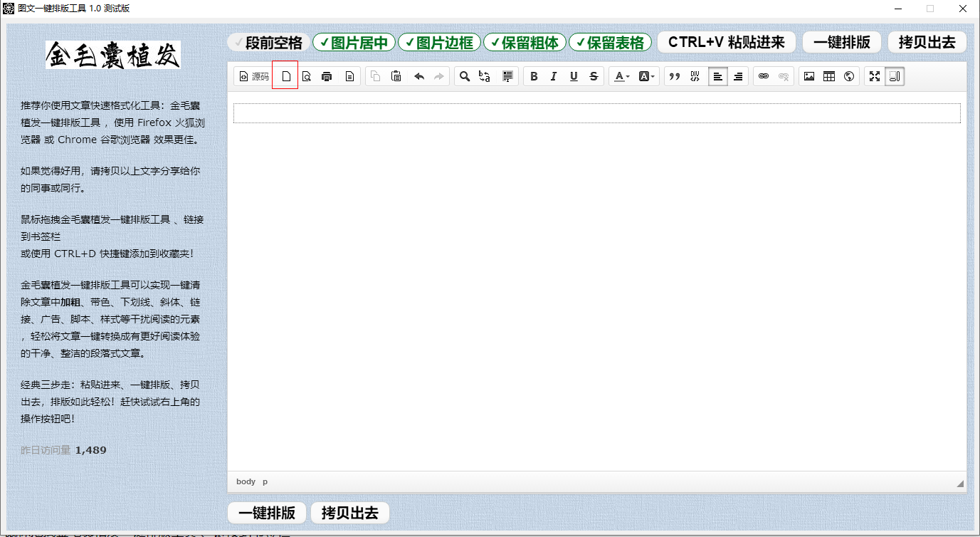The image size is (980, 537).
Task: Open the text color dropdown
Action: click(x=621, y=76)
